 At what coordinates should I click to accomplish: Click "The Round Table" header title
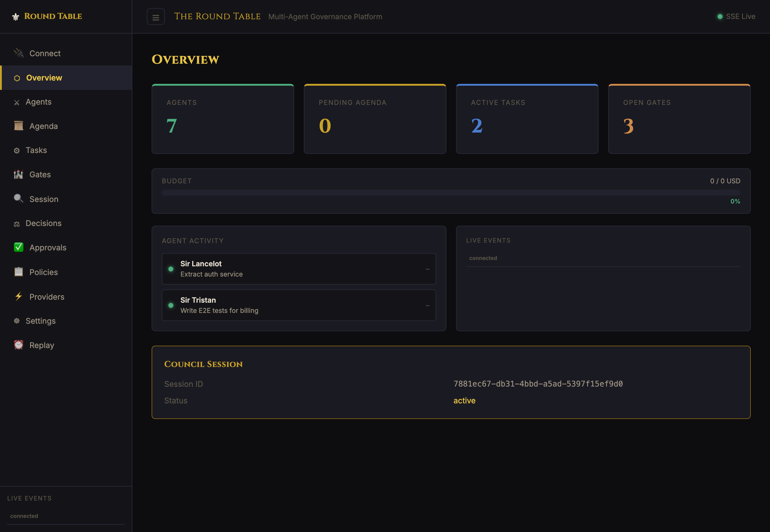(217, 16)
